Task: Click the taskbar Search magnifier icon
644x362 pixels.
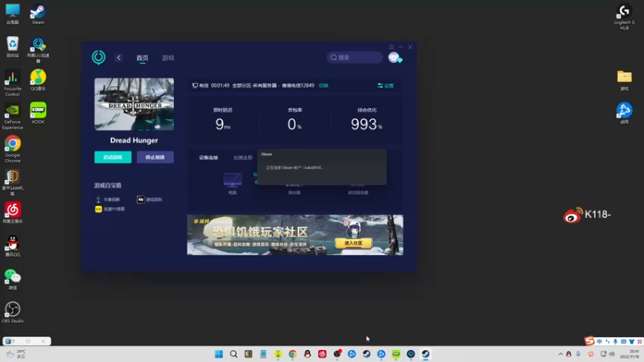Action: pyautogui.click(x=233, y=354)
